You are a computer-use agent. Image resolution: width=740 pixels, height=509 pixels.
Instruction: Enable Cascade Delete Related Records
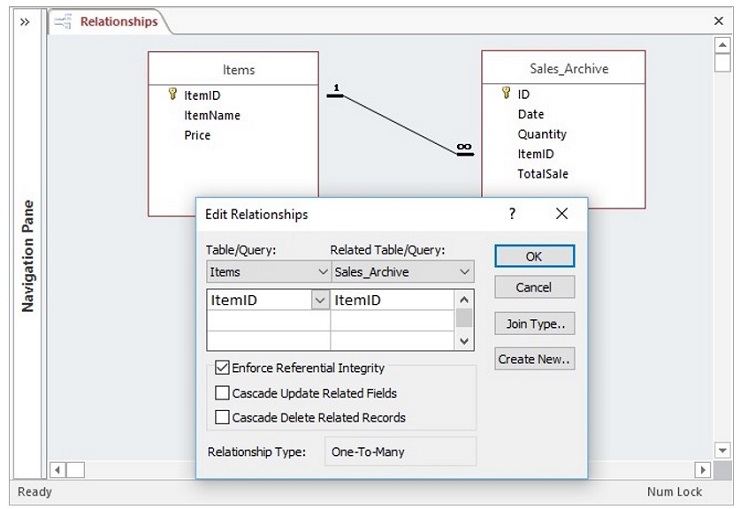(222, 417)
